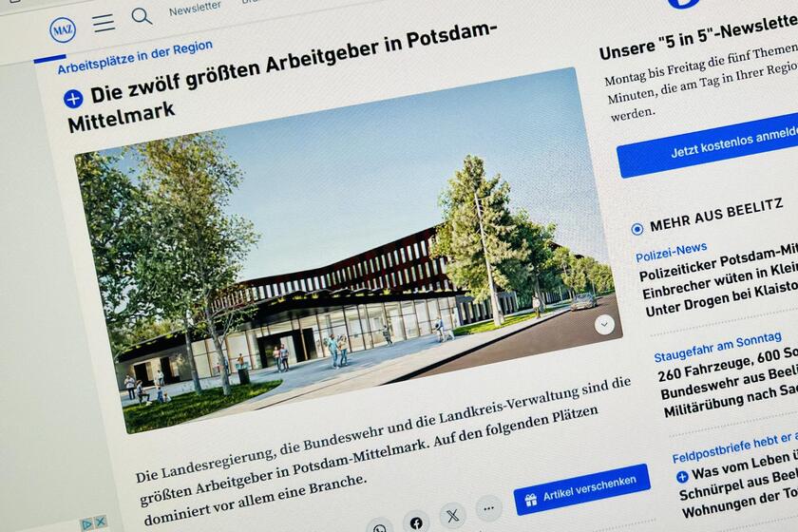Open the Polizei-News article link
Image resolution: width=798 pixels, height=532 pixels.
tap(671, 252)
